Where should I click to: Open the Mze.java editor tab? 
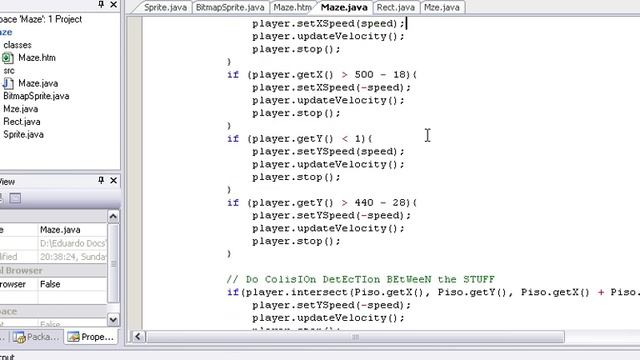click(441, 7)
